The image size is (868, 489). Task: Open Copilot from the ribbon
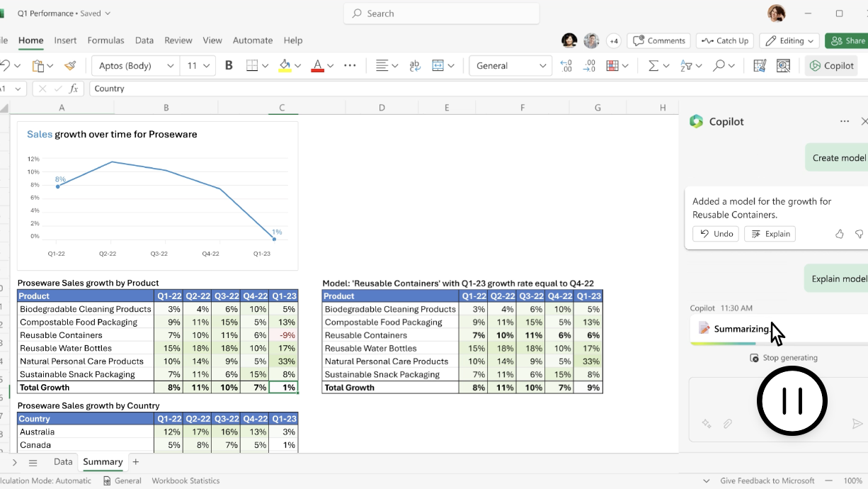pyautogui.click(x=831, y=66)
